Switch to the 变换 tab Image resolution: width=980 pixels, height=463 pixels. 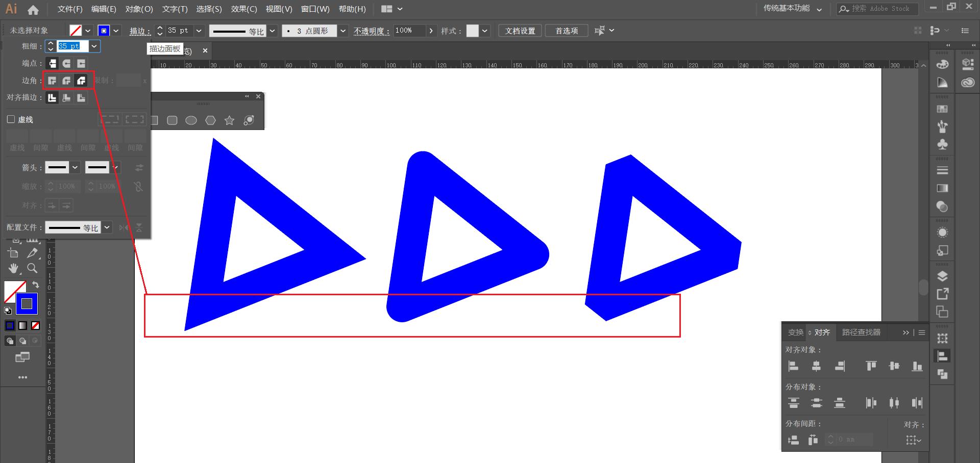[x=796, y=332]
